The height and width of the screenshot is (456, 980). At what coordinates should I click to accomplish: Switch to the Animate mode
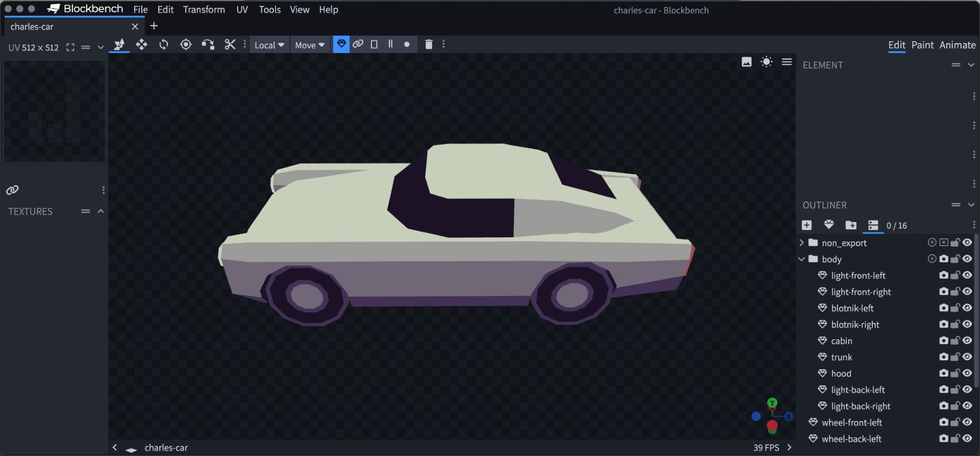957,45
